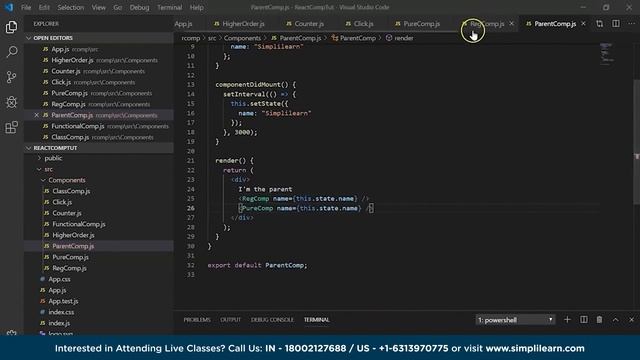Open the File menu
640x360 pixels.
(26, 7)
